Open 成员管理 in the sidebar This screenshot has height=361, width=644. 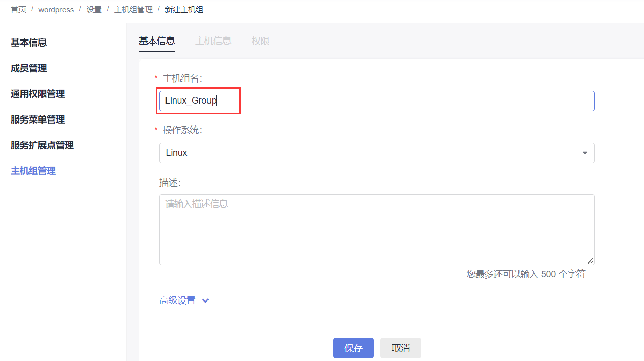point(29,68)
